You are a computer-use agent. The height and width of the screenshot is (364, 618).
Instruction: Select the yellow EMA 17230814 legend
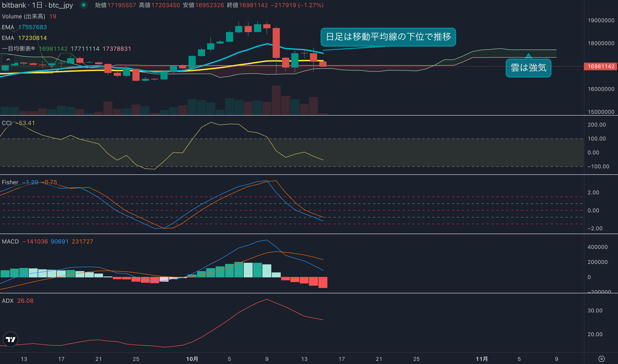tap(24, 38)
